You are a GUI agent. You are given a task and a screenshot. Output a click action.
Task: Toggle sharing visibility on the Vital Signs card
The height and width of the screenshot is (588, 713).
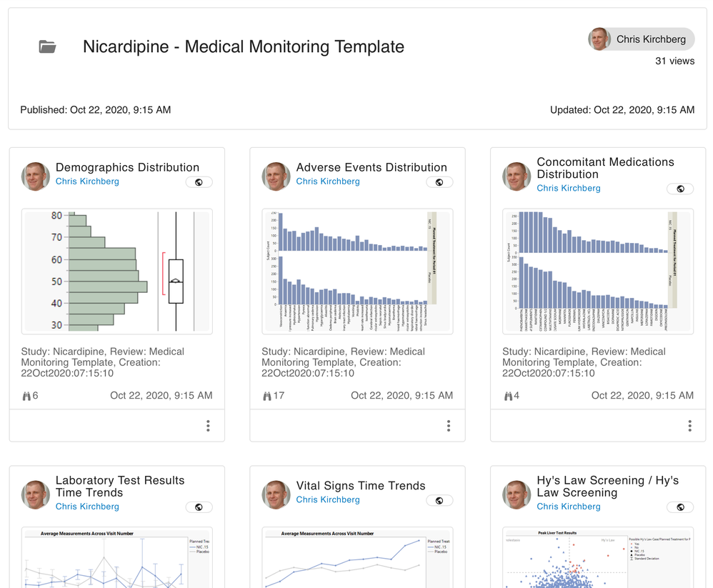coord(439,500)
